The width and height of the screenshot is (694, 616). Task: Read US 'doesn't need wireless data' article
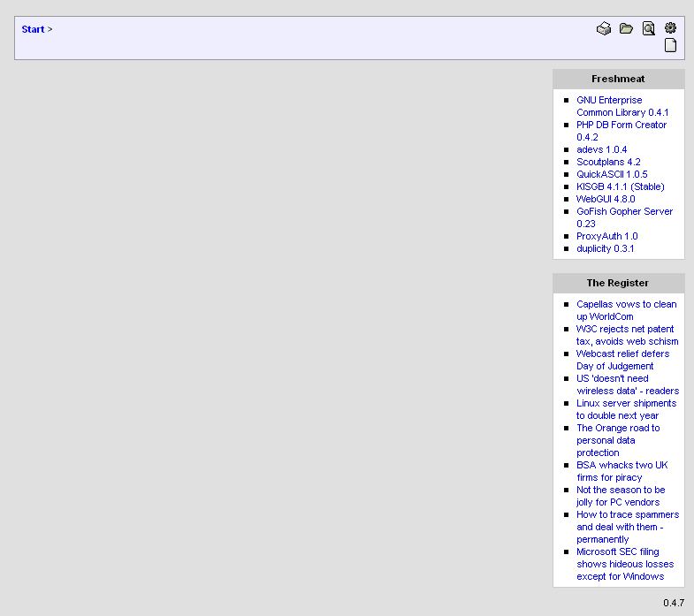click(628, 384)
